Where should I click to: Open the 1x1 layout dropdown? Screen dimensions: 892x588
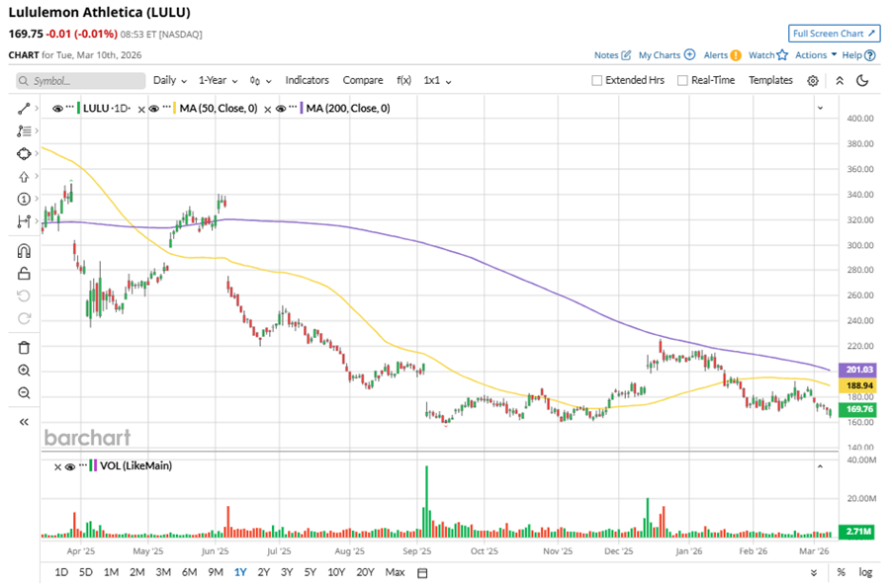437,80
